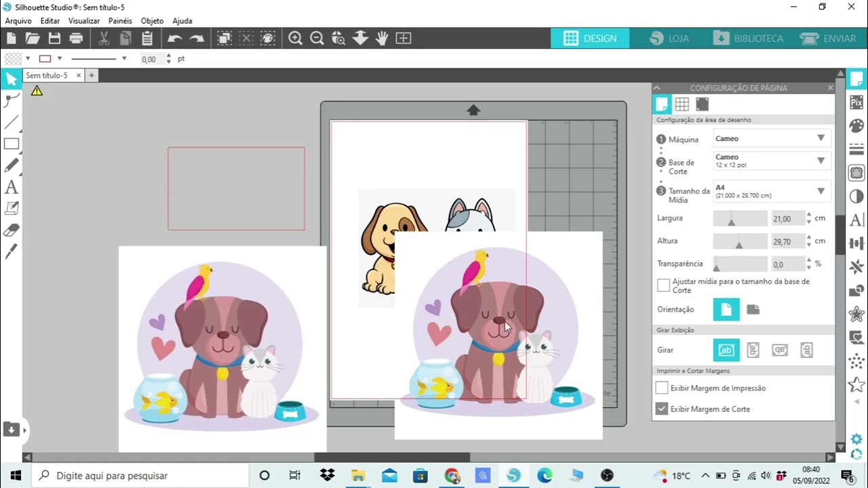This screenshot has width=868, height=488.
Task: Adjust the Transparência stepper arrows
Action: point(808,264)
